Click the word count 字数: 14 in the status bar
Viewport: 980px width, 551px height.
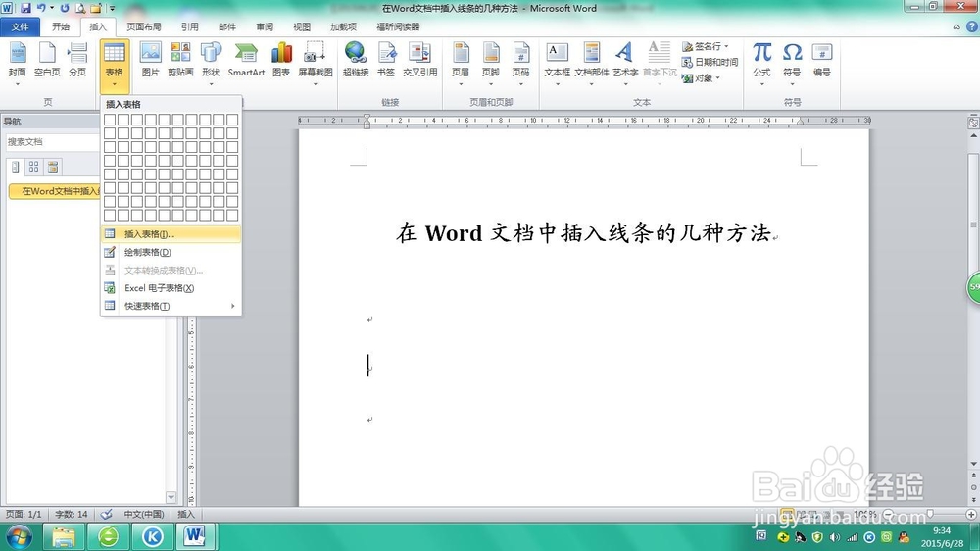[72, 514]
